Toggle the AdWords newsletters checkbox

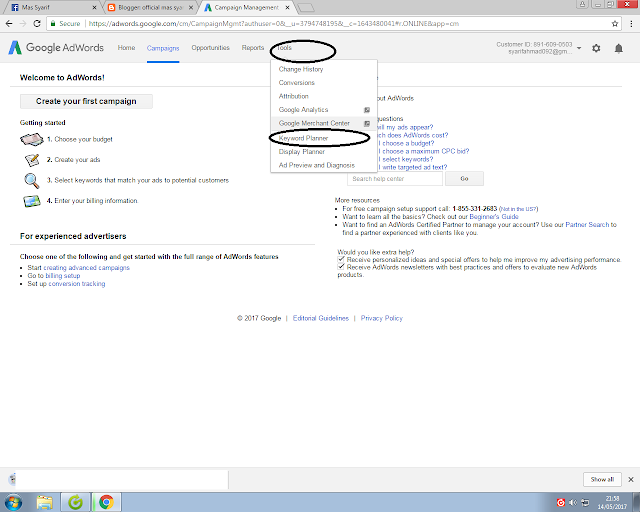tap(341, 267)
